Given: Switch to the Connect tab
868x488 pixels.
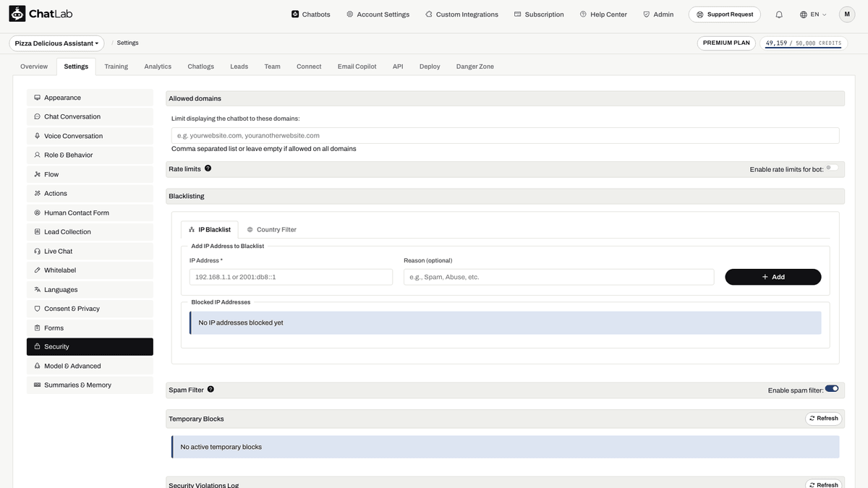Looking at the screenshot, I should [309, 67].
